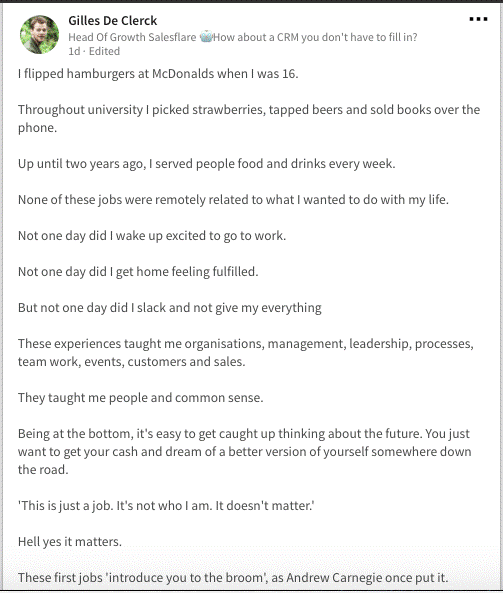Click the quote 'This is just a job'
Image resolution: width=503 pixels, height=593 pixels.
(x=166, y=506)
